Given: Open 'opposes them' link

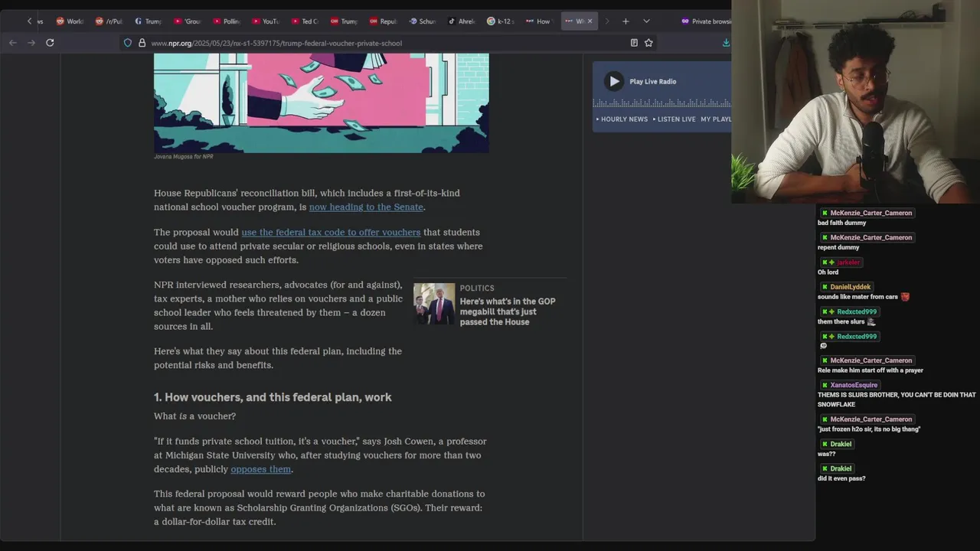Looking at the screenshot, I should (x=261, y=469).
